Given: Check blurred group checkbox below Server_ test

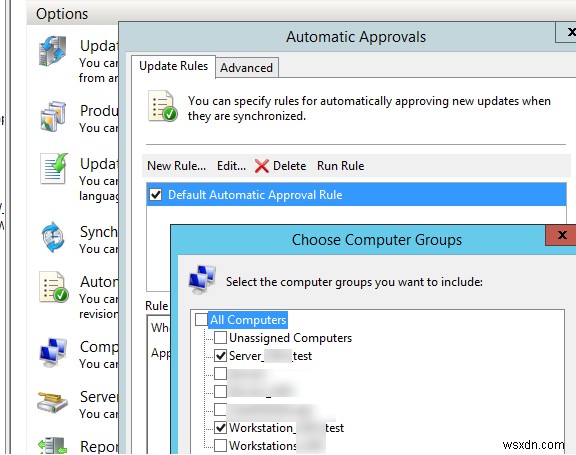Looking at the screenshot, I should (220, 373).
